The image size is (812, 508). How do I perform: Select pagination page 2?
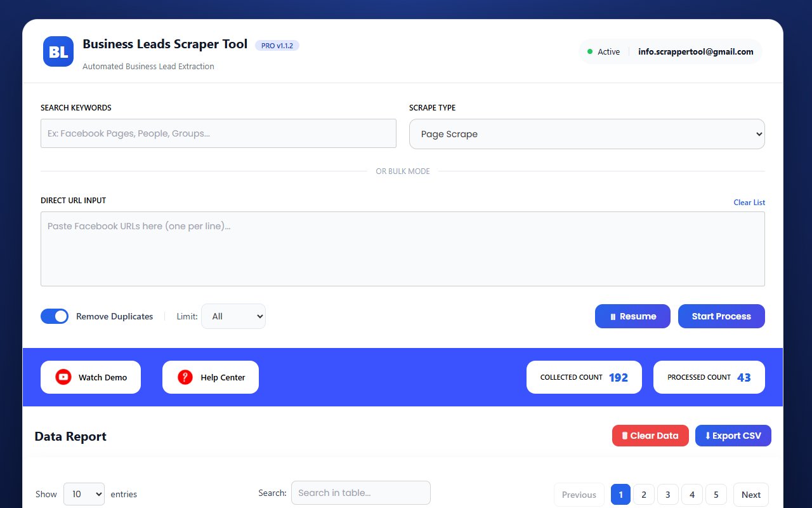(x=644, y=495)
